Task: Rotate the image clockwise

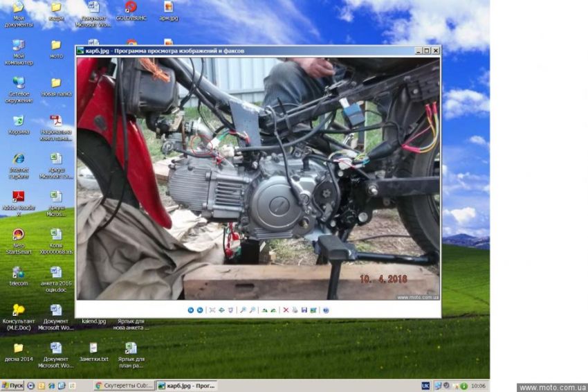Action: click(x=264, y=310)
